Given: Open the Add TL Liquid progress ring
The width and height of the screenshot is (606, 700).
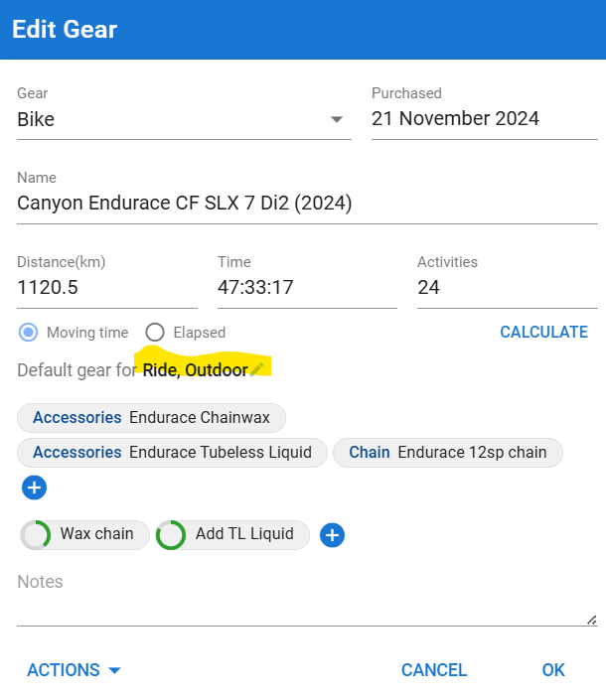Looking at the screenshot, I should coord(171,535).
